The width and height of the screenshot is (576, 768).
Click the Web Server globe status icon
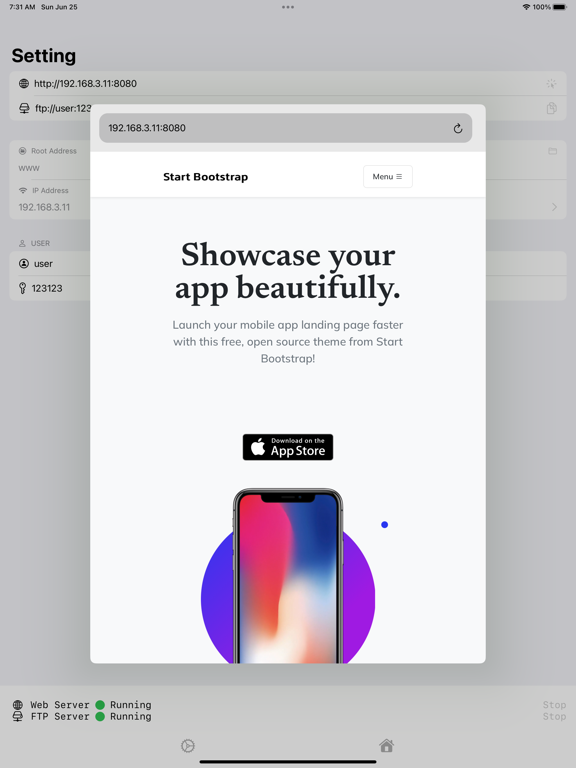coord(18,705)
